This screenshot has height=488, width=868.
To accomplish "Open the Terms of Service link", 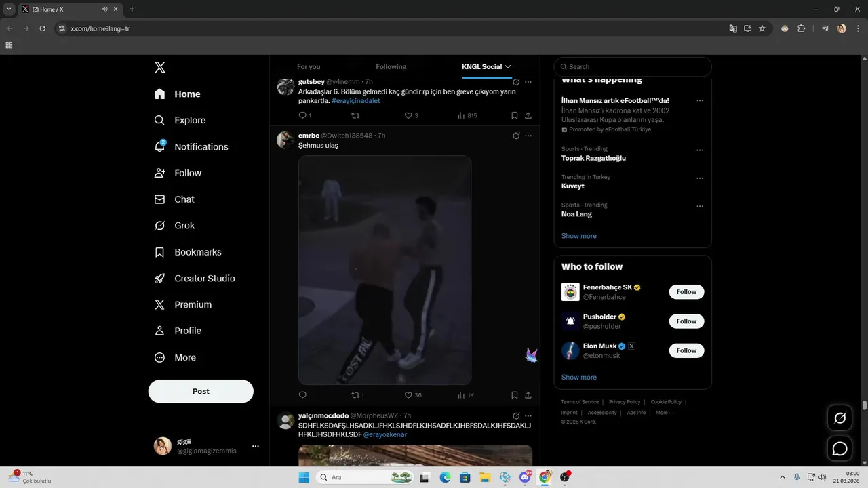I will pyautogui.click(x=580, y=402).
